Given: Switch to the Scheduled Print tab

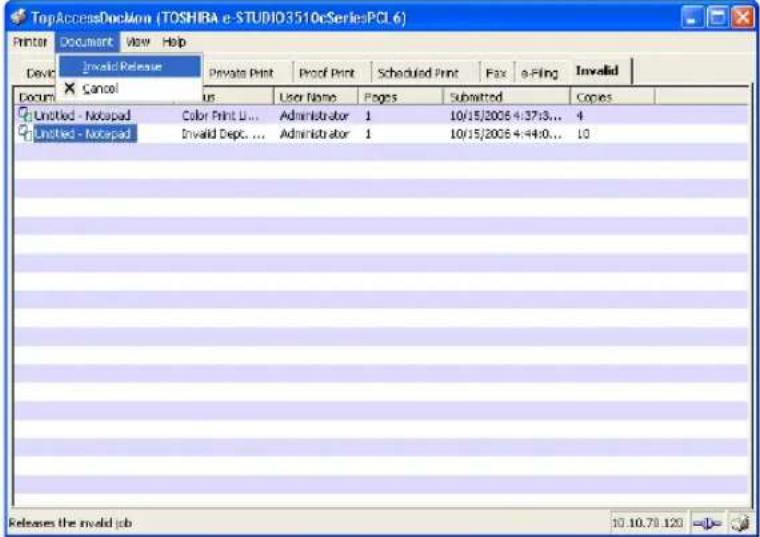Looking at the screenshot, I should click(x=418, y=73).
